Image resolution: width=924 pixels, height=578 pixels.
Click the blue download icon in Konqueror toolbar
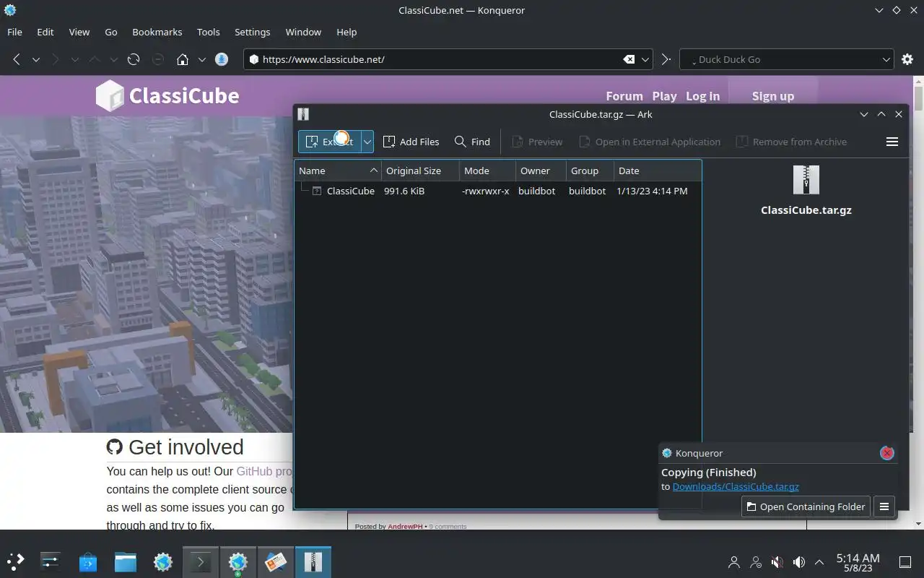(x=222, y=59)
